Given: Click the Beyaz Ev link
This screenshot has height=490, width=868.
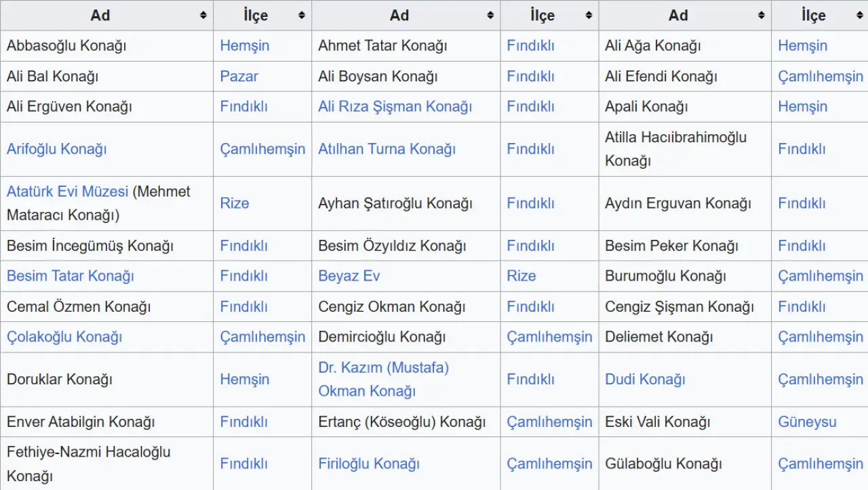Looking at the screenshot, I should click(x=349, y=276).
